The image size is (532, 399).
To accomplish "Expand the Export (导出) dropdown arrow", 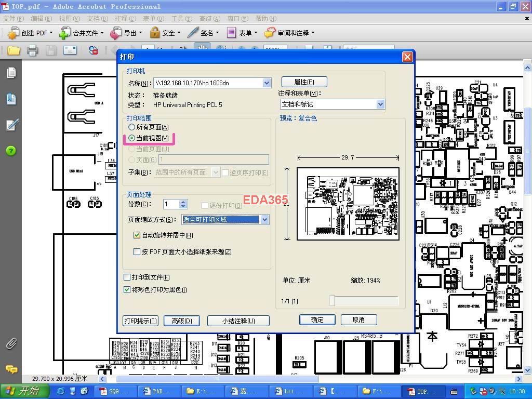I will pyautogui.click(x=140, y=33).
